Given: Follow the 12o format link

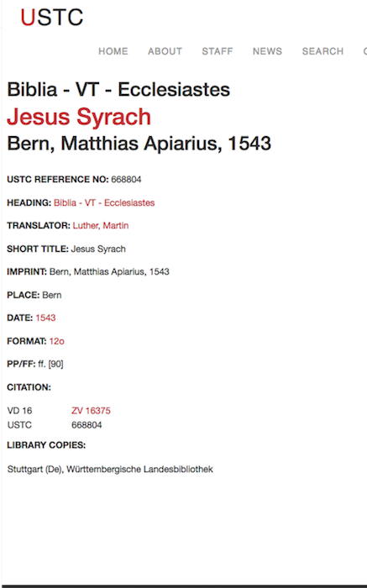Looking at the screenshot, I should [x=56, y=341].
